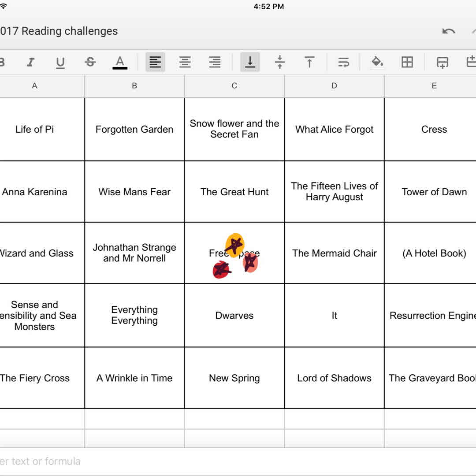This screenshot has height=476, width=476.
Task: Select the "Life of Pi" cell
Action: click(35, 129)
